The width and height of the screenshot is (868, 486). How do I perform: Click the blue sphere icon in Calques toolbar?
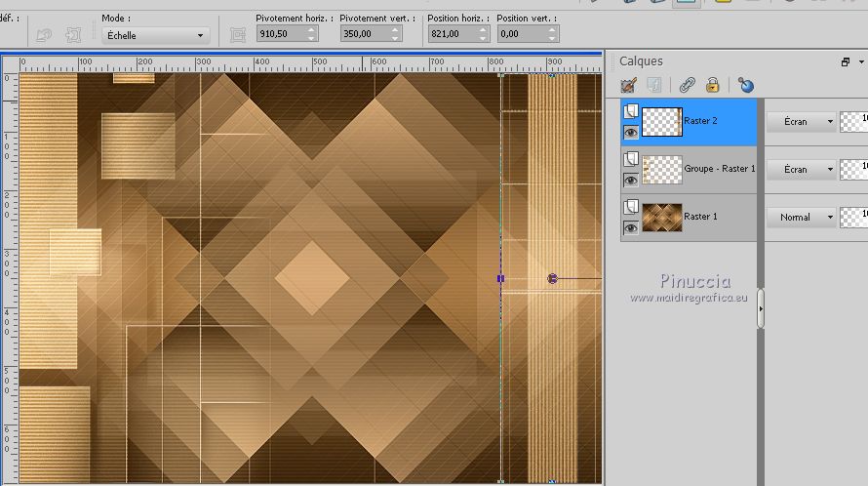pos(746,85)
